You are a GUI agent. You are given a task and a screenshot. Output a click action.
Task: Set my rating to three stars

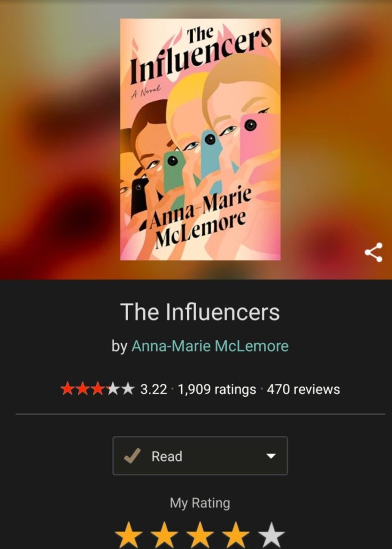(200, 535)
